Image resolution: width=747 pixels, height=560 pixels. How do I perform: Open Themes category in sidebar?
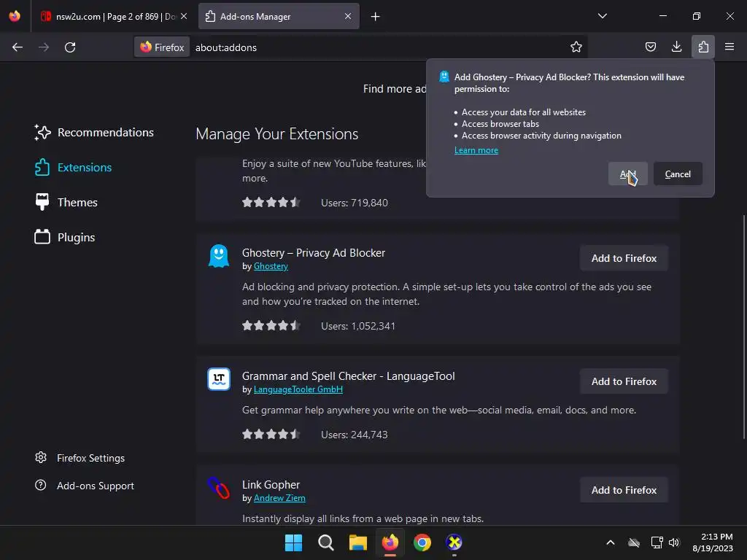tap(66, 203)
